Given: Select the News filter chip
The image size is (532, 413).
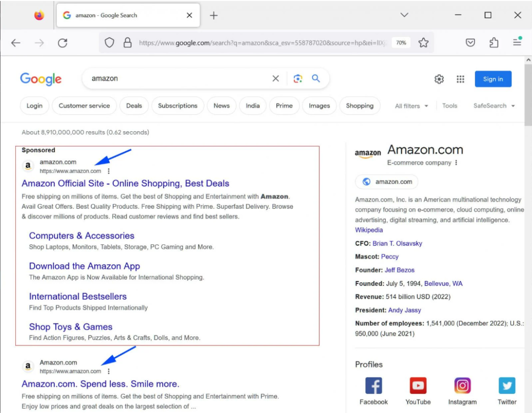Looking at the screenshot, I should pos(222,106).
